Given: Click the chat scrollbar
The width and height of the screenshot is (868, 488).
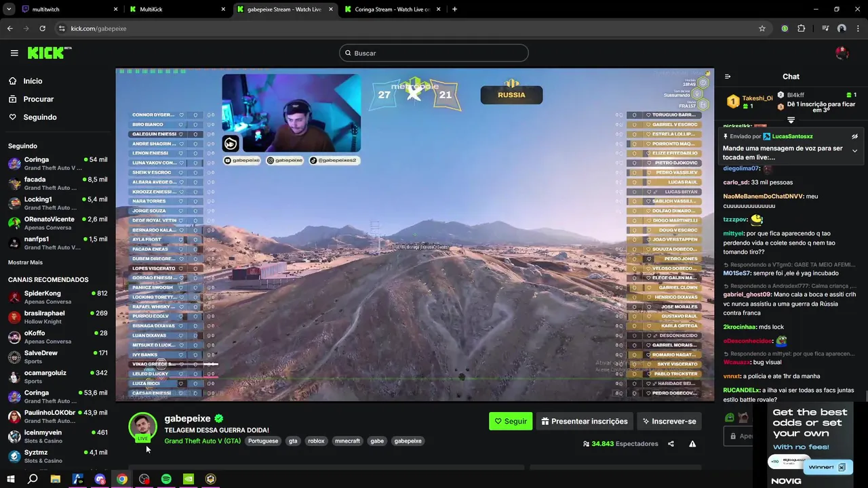Looking at the screenshot, I should pos(866,394).
